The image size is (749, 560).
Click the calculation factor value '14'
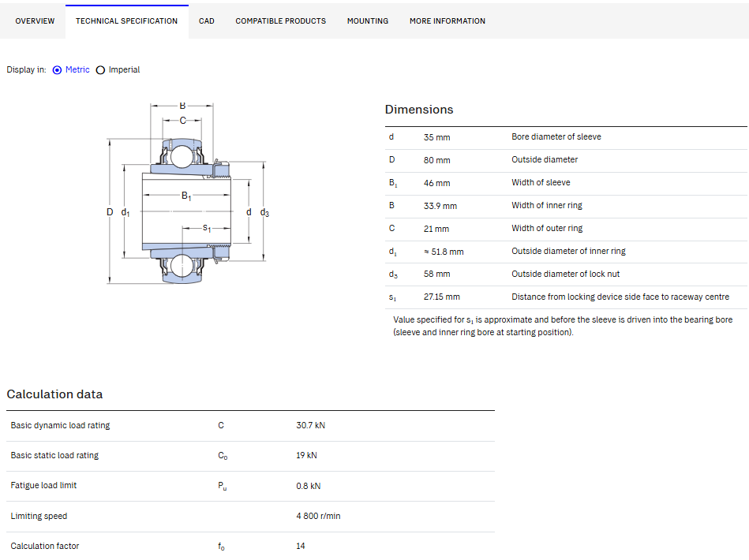tap(301, 546)
